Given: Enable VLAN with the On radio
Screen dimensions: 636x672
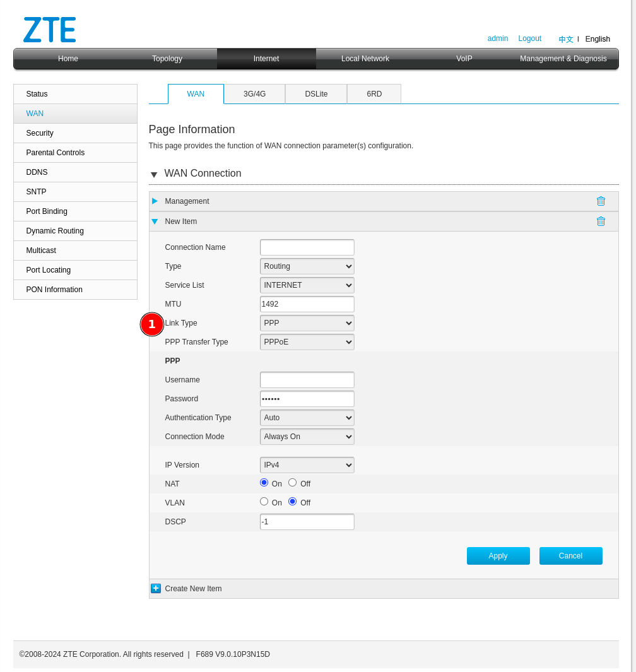Looking at the screenshot, I should [264, 502].
